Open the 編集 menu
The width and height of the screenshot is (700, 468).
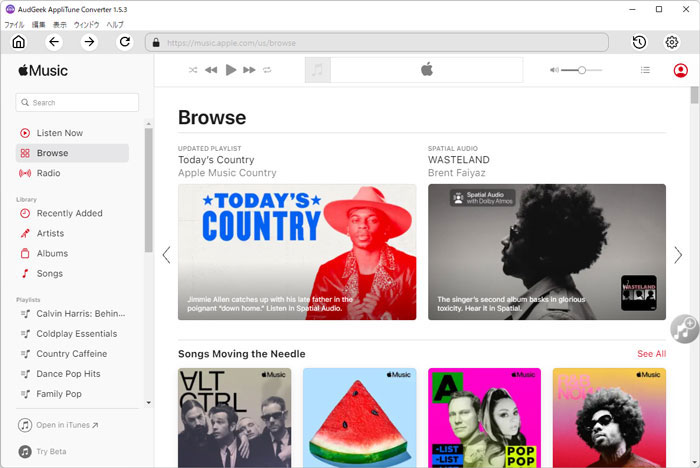pyautogui.click(x=38, y=25)
